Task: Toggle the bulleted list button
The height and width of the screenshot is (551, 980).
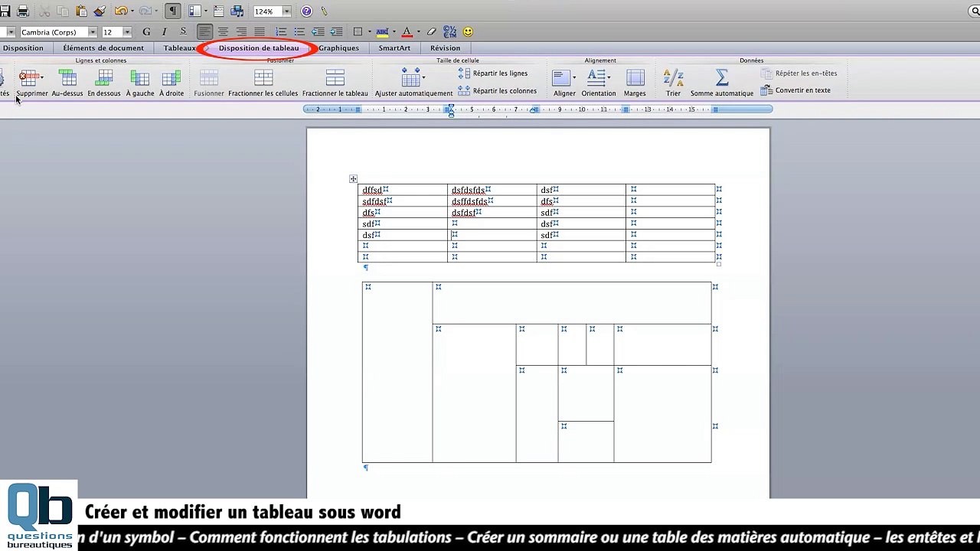Action: [299, 32]
